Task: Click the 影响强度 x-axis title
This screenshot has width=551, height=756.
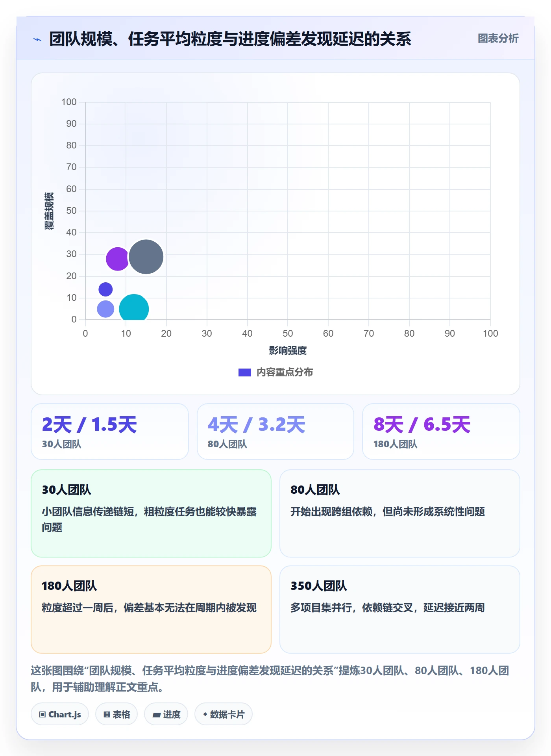Action: click(x=288, y=350)
